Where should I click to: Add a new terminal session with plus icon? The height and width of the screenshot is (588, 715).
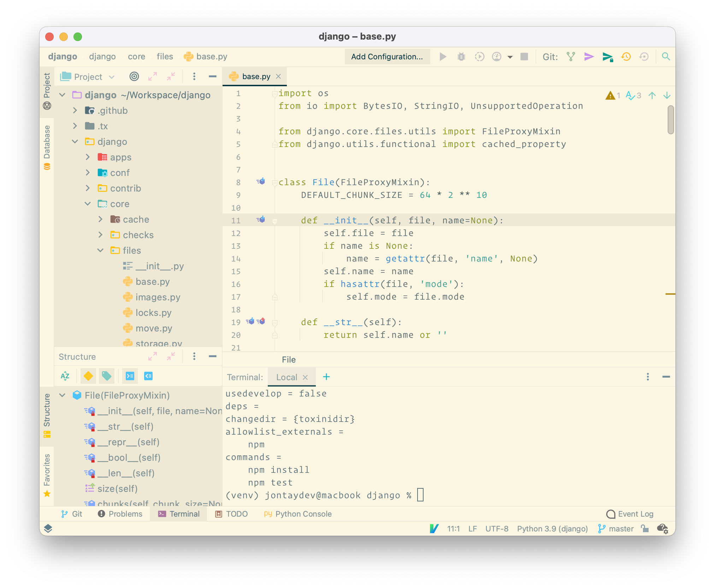coord(326,377)
